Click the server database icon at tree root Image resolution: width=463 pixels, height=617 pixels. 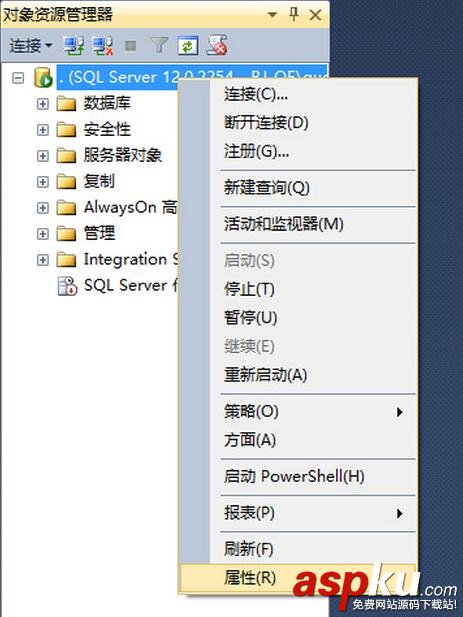tap(43, 77)
